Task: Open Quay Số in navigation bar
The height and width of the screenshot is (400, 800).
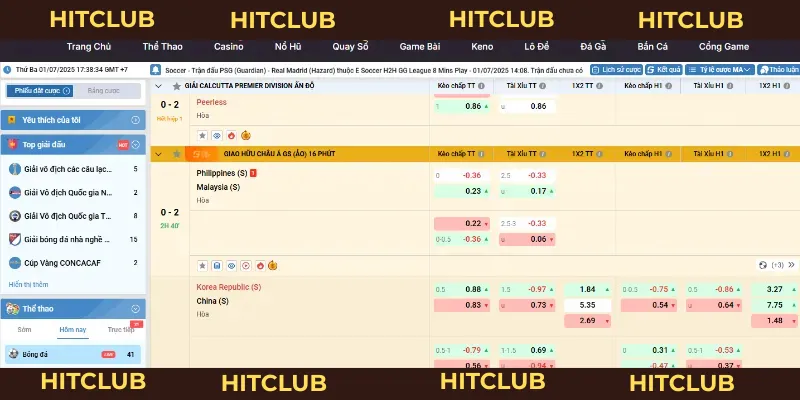Action: [350, 46]
